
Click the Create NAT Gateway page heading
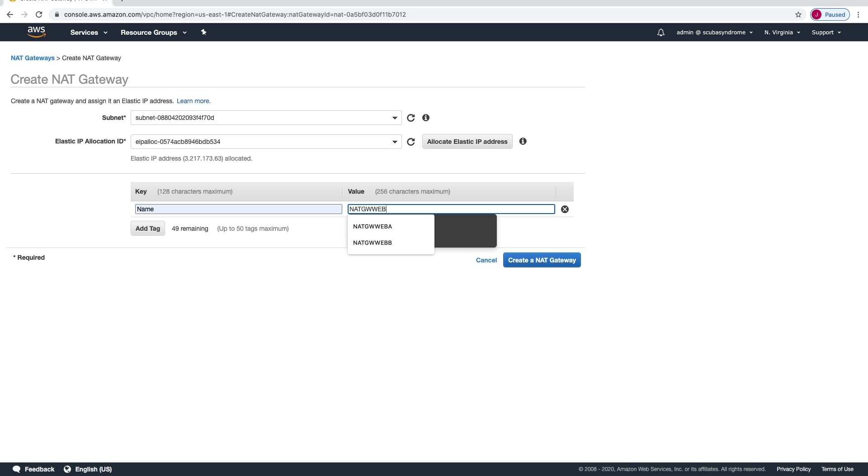pos(69,79)
